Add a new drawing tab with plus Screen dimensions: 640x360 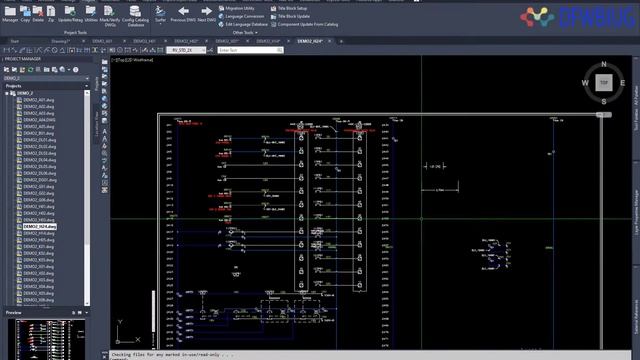pos(341,41)
